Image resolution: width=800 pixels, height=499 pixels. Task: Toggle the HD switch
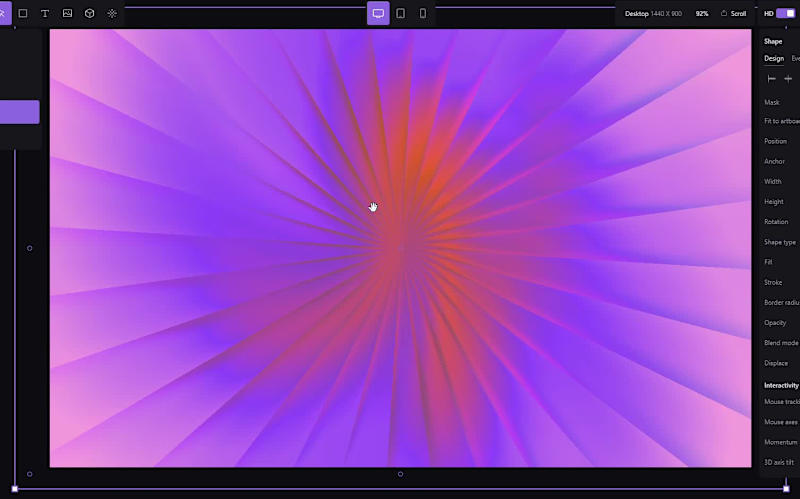point(785,13)
